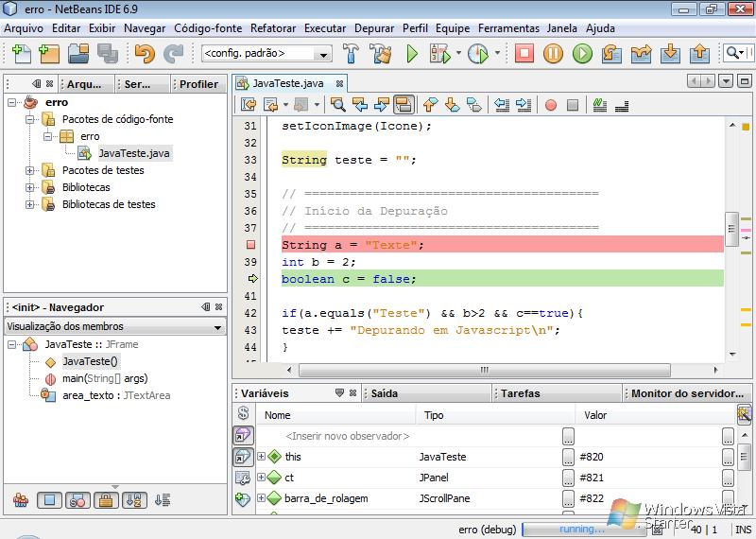Click the editor Find Selection magnifier icon

pos(337,104)
